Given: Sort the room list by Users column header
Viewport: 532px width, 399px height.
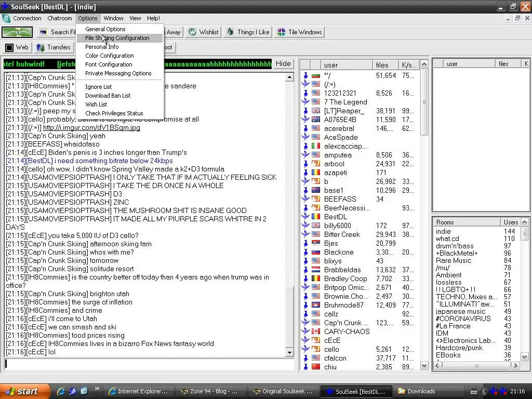Looking at the screenshot, I should pyautogui.click(x=510, y=222).
